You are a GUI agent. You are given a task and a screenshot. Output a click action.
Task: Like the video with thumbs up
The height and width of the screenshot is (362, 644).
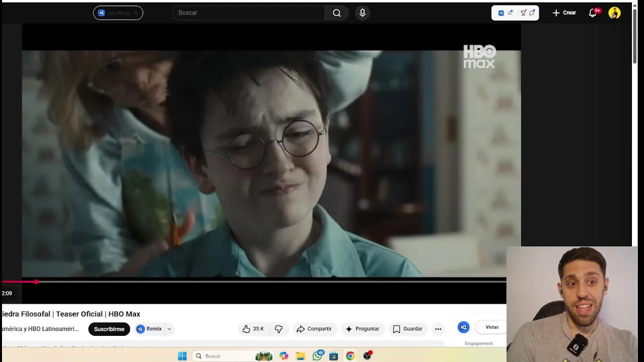253,329
